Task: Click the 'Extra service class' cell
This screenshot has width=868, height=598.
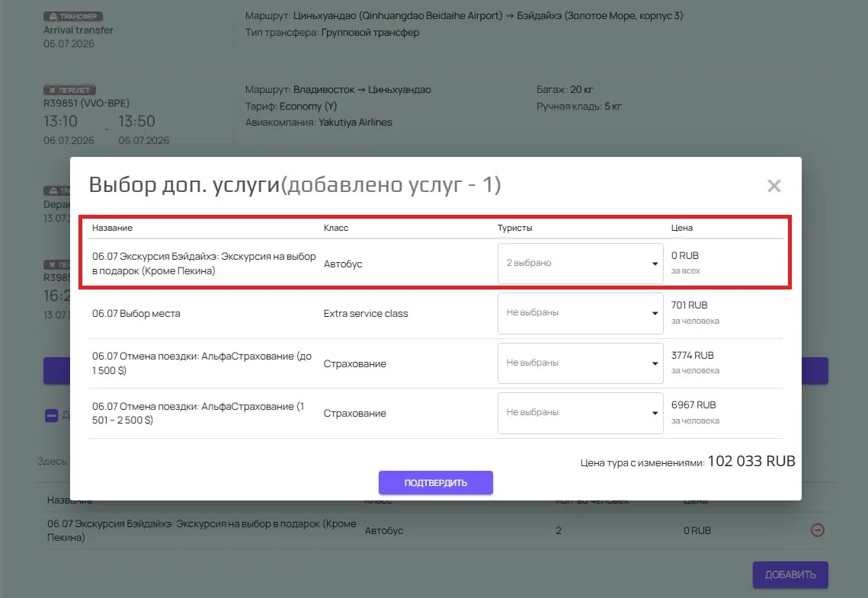Action: [365, 314]
